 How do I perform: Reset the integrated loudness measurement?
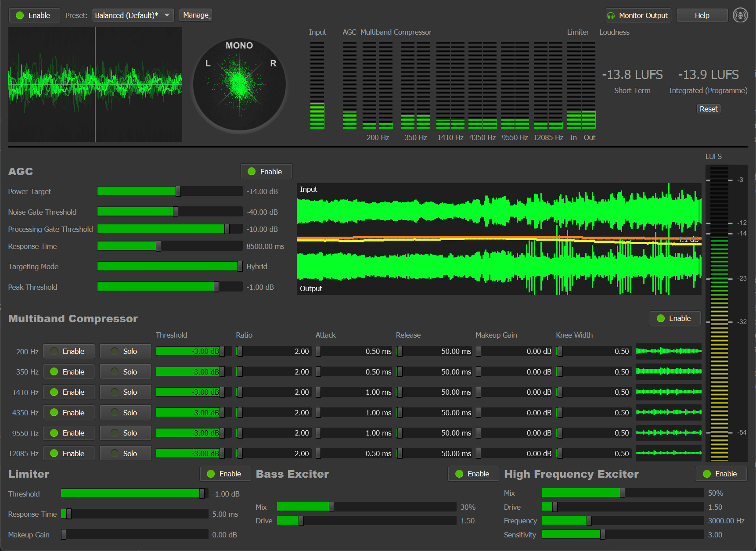pyautogui.click(x=708, y=109)
